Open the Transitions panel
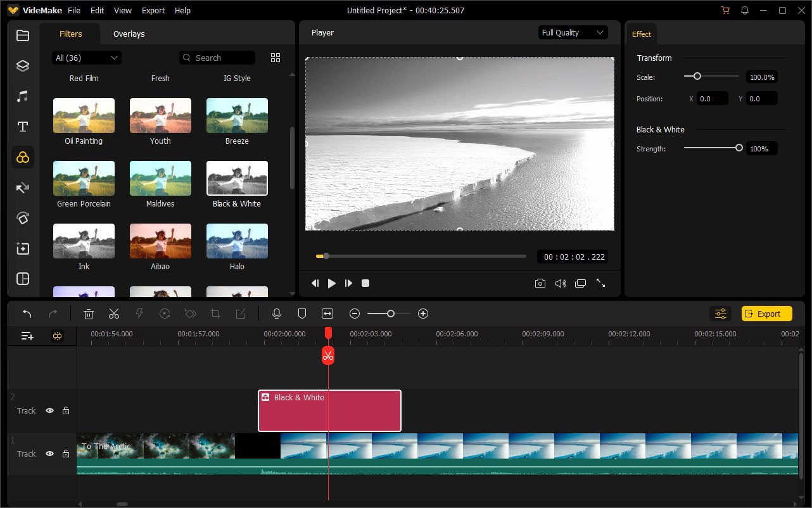The image size is (812, 508). (x=23, y=187)
